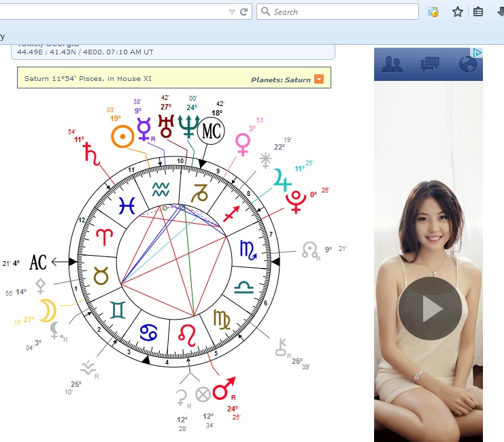Screen dimensions: 504x442
Task: Click the Virgo sign glyph
Action: click(222, 320)
